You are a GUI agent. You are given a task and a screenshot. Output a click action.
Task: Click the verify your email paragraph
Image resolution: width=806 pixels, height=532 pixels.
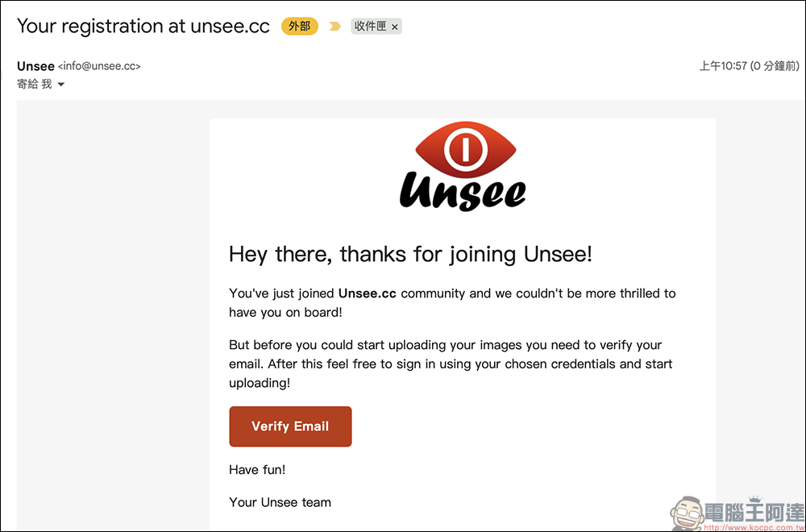coord(452,364)
